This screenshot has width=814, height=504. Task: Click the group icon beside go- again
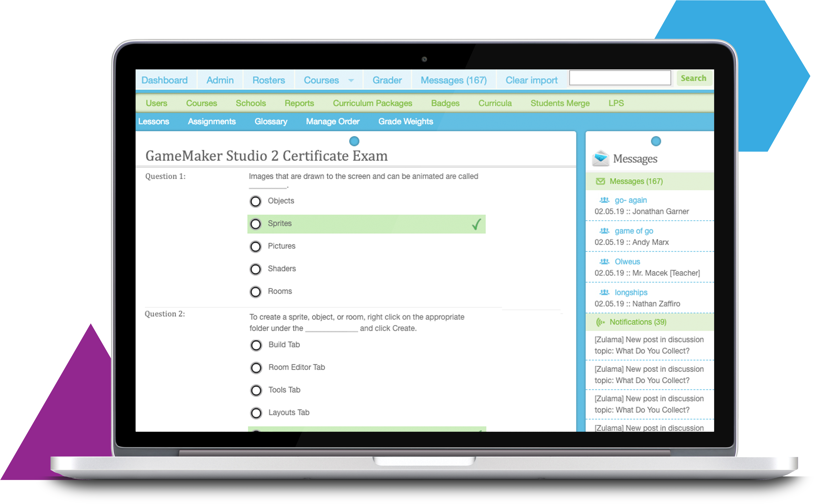click(604, 200)
